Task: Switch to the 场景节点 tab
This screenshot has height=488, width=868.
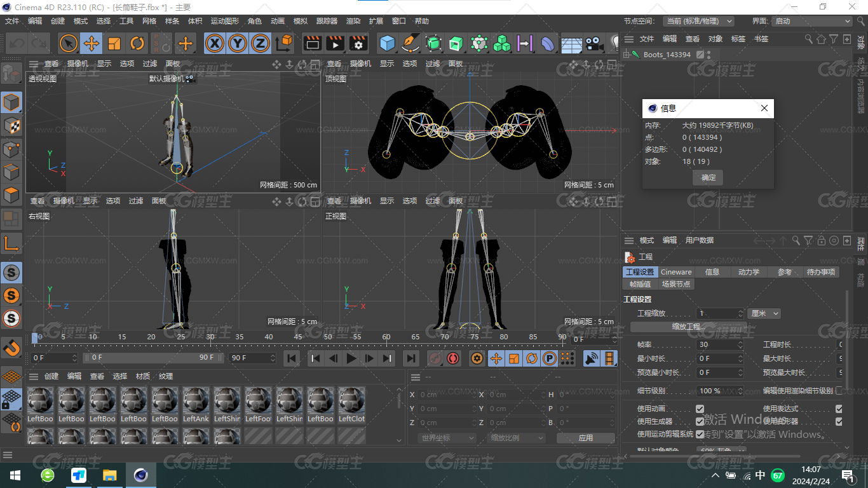Action: [675, 284]
